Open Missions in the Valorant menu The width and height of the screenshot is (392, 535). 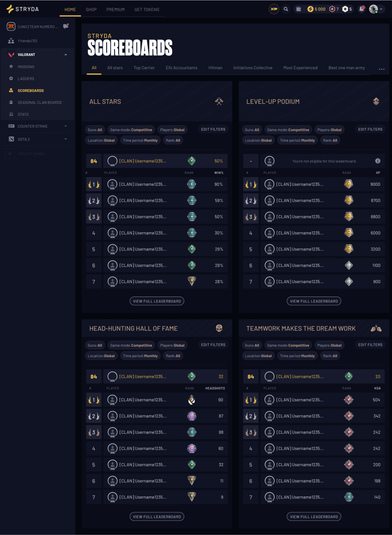coord(26,67)
